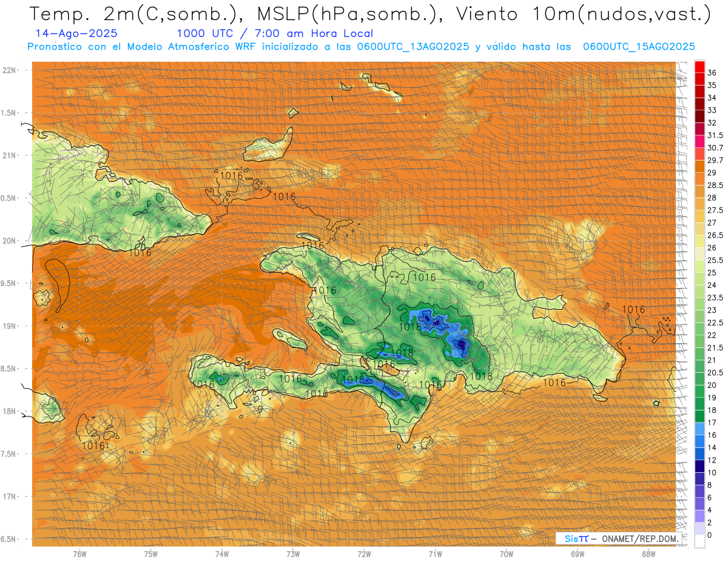Select the forecast date '14-Ago-2025'
Viewport: 728px width, 562px height.
pyautogui.click(x=76, y=33)
